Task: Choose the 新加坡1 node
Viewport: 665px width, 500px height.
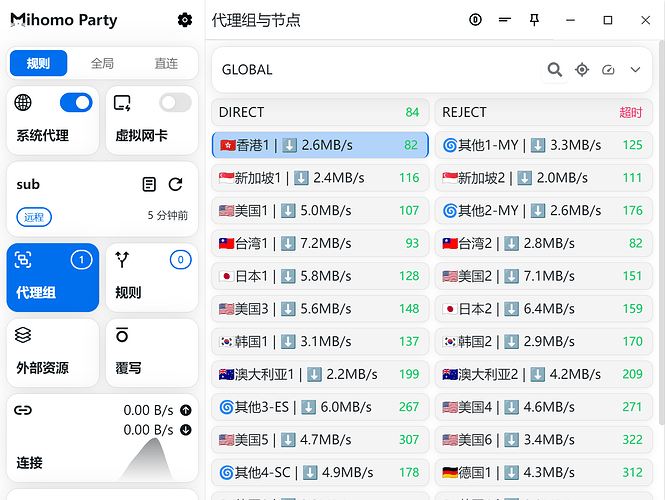Action: pyautogui.click(x=320, y=178)
